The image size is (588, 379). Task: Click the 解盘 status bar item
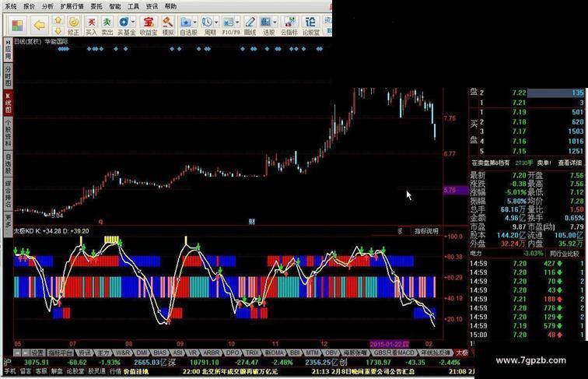(57, 371)
